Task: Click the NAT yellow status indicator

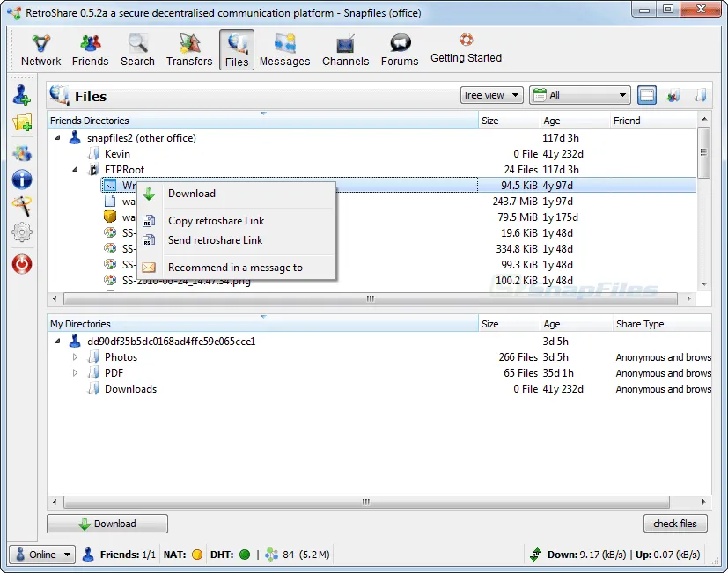Action: [197, 555]
